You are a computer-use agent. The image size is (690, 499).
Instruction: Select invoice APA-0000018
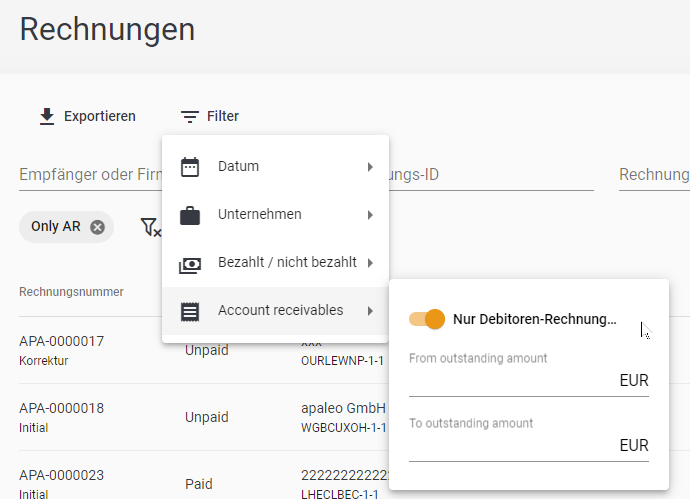(62, 408)
